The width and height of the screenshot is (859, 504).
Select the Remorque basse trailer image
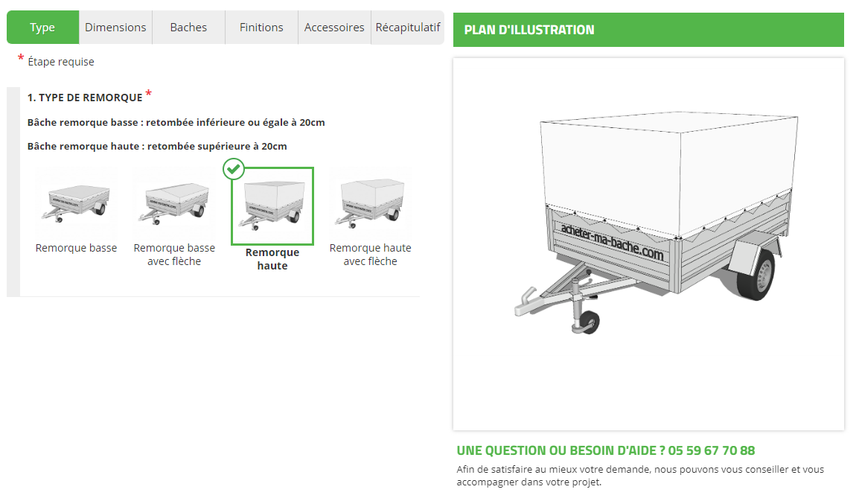(76, 203)
